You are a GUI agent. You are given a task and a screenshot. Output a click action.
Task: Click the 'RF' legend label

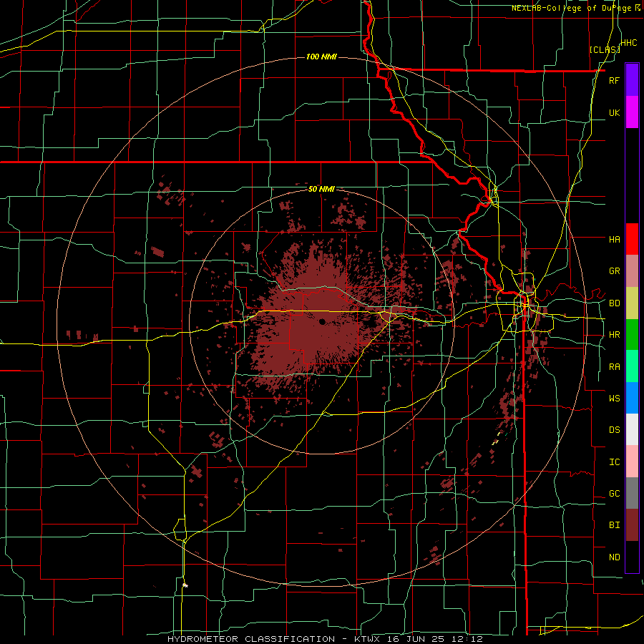coord(614,80)
